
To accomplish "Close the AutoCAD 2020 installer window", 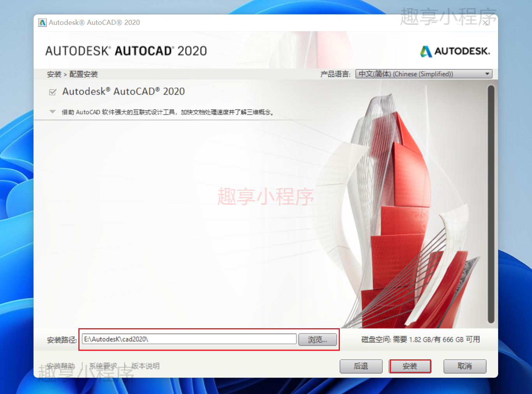I will (x=485, y=23).
